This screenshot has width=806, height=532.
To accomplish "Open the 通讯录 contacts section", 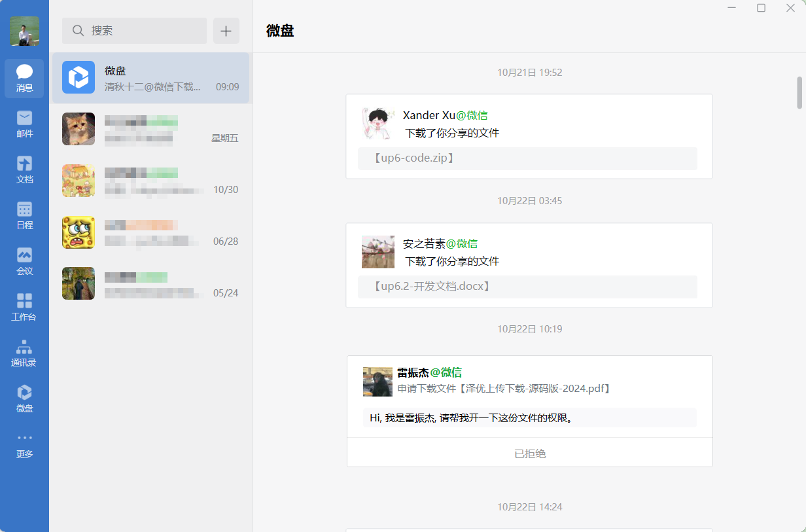I will (x=24, y=353).
